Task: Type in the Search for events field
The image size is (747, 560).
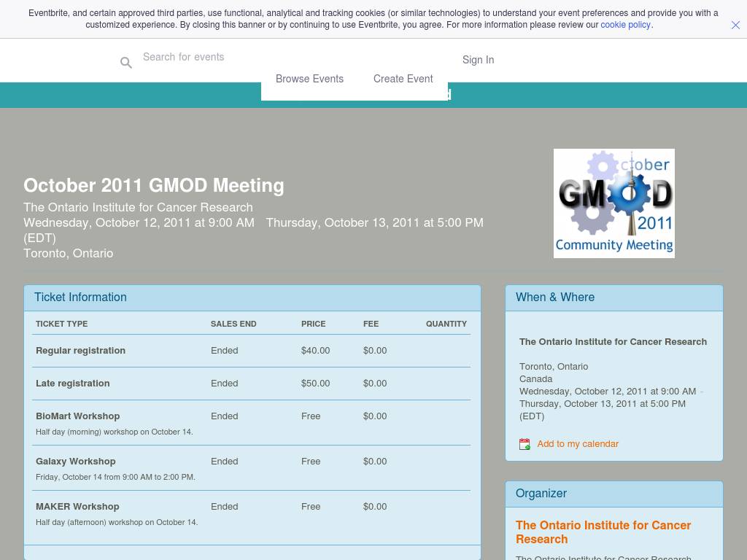Action: tap(292, 57)
